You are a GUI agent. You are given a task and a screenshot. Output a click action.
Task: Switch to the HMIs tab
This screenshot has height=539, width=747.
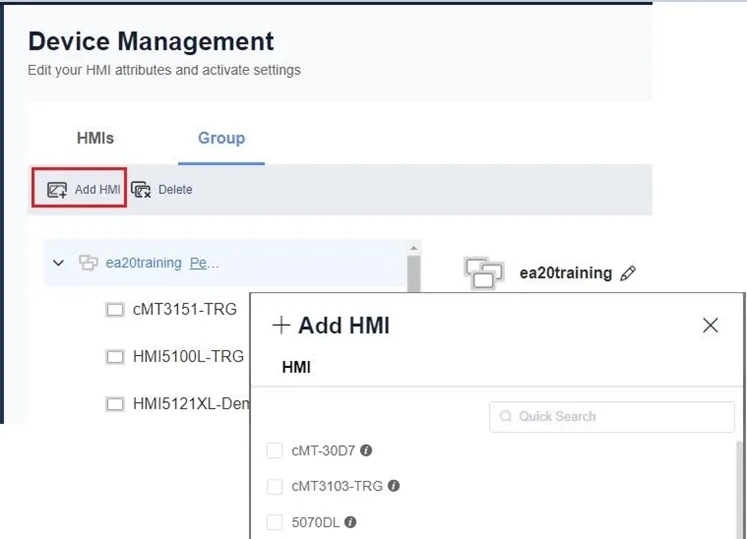tap(95, 138)
